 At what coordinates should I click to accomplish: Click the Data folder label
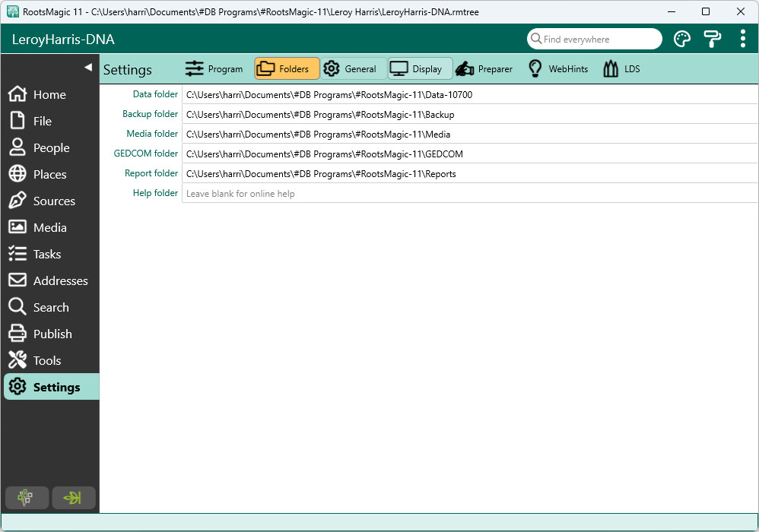155,94
